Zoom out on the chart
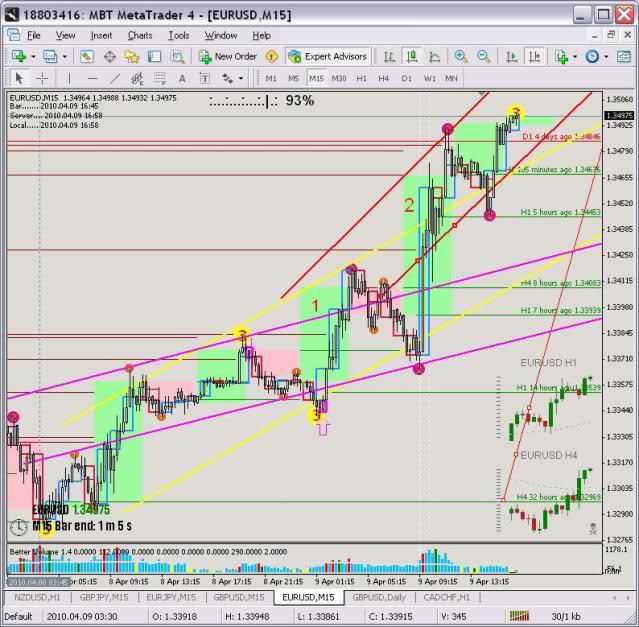 pos(484,56)
